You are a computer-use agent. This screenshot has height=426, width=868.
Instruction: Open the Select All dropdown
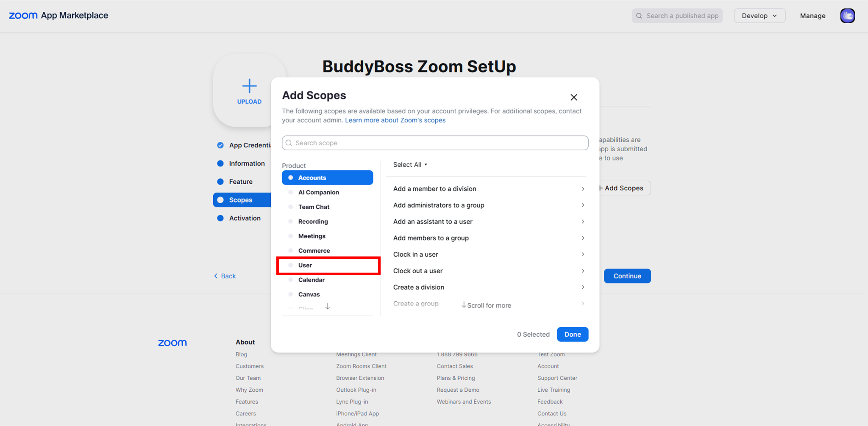[x=410, y=165]
